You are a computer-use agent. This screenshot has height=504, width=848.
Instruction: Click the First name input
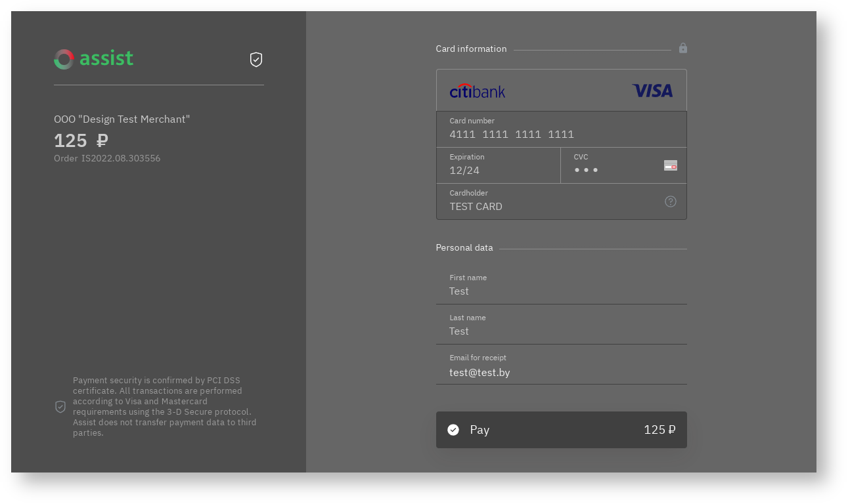561,291
